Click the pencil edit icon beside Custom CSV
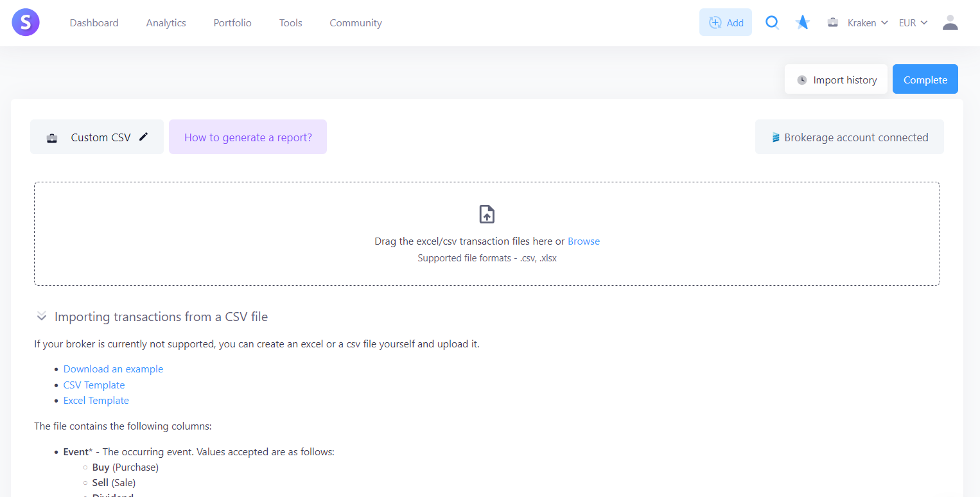The image size is (980, 497). [x=144, y=137]
